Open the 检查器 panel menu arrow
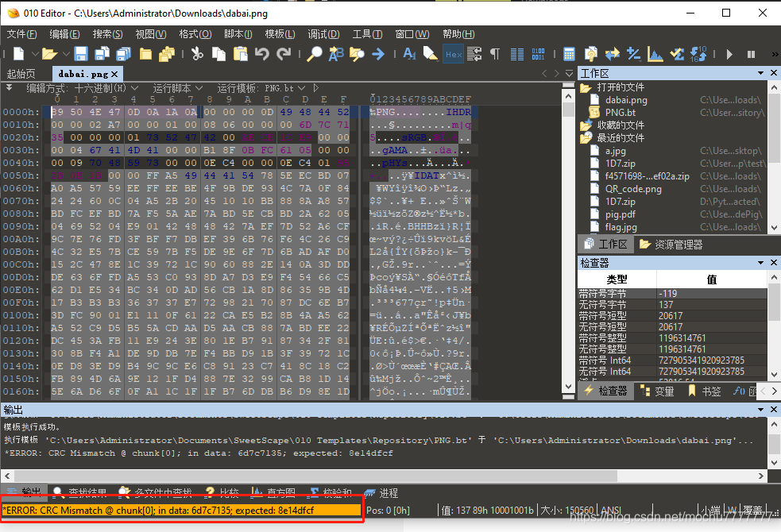Viewport: 781px width, 532px height. [x=760, y=263]
